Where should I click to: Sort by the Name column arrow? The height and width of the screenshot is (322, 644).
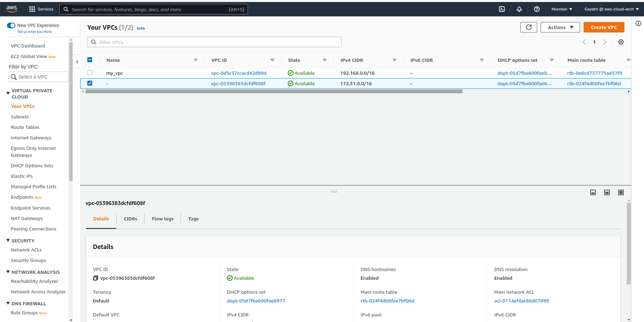[196, 60]
